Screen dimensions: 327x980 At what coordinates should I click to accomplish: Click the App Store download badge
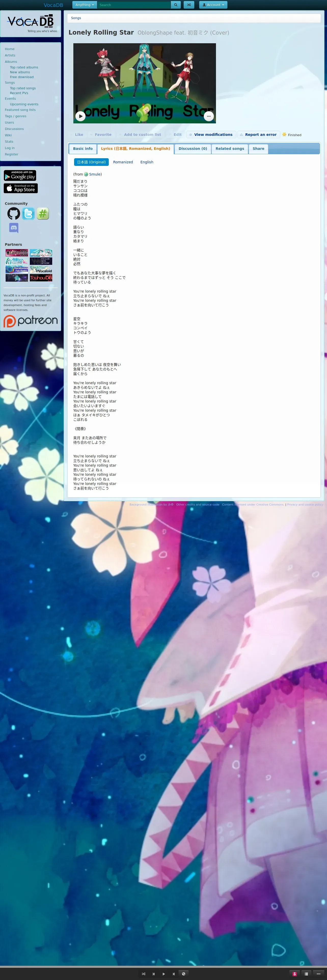point(21,188)
